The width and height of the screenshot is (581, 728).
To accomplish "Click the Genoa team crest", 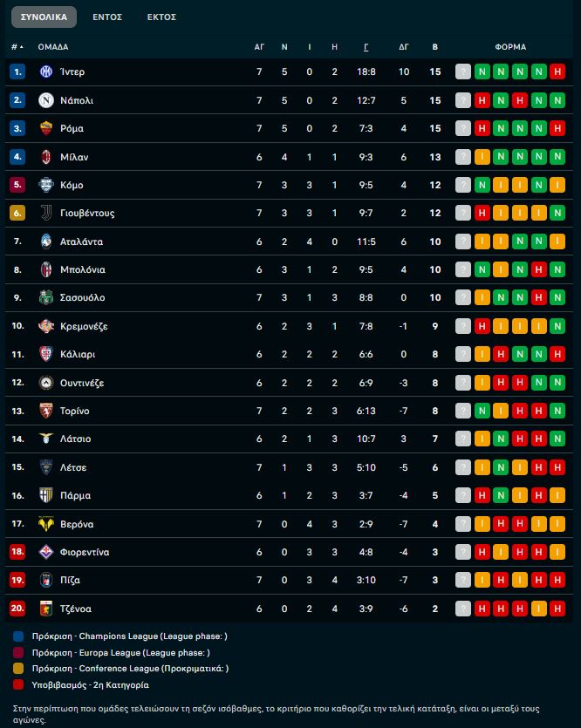I will pyautogui.click(x=46, y=609).
